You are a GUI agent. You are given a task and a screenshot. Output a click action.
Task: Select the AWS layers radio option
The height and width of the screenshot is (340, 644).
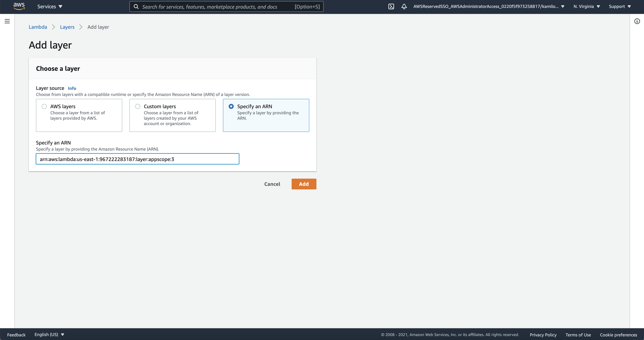pyautogui.click(x=44, y=106)
